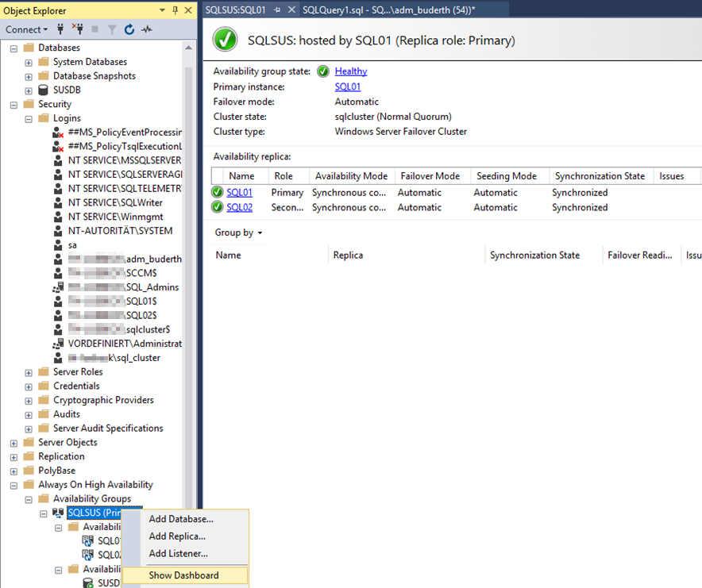702x588 pixels.
Task: Collapse the Databases folder
Action: 13,48
